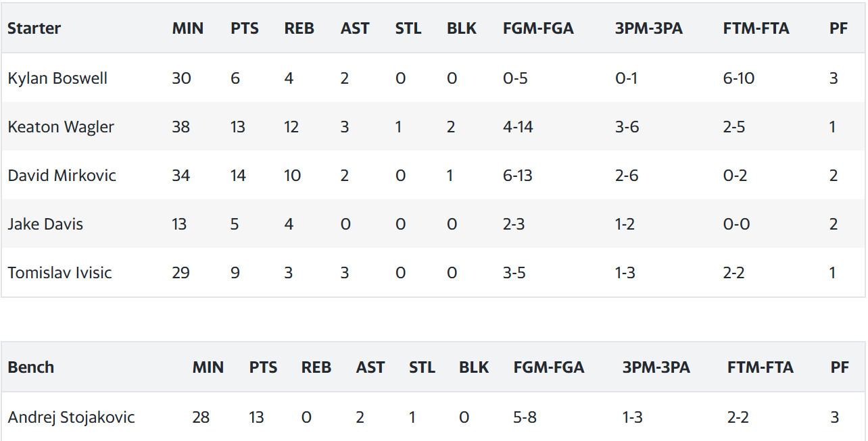The image size is (868, 441).
Task: Select Keaton Wagler's 4-14 field goal cell
Action: click(518, 127)
